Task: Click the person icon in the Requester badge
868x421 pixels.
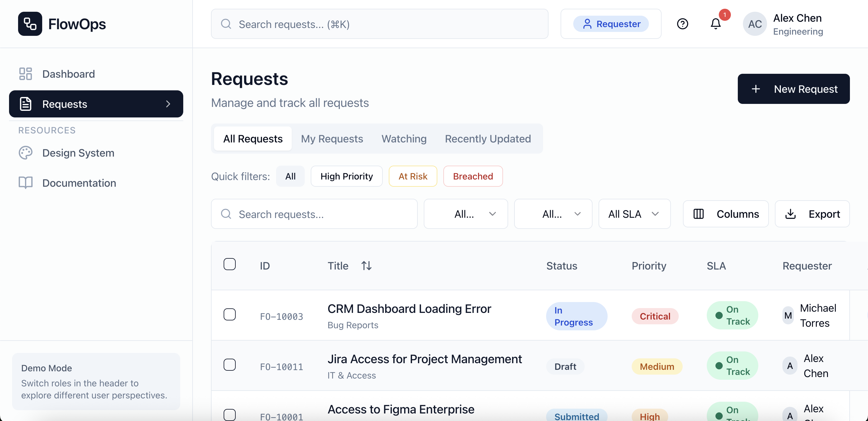Action: point(587,24)
